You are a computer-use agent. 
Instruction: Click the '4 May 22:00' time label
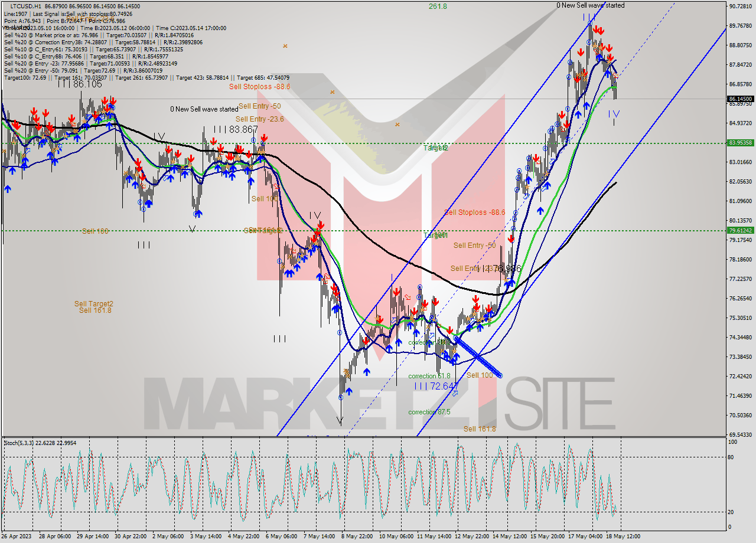pos(243,537)
